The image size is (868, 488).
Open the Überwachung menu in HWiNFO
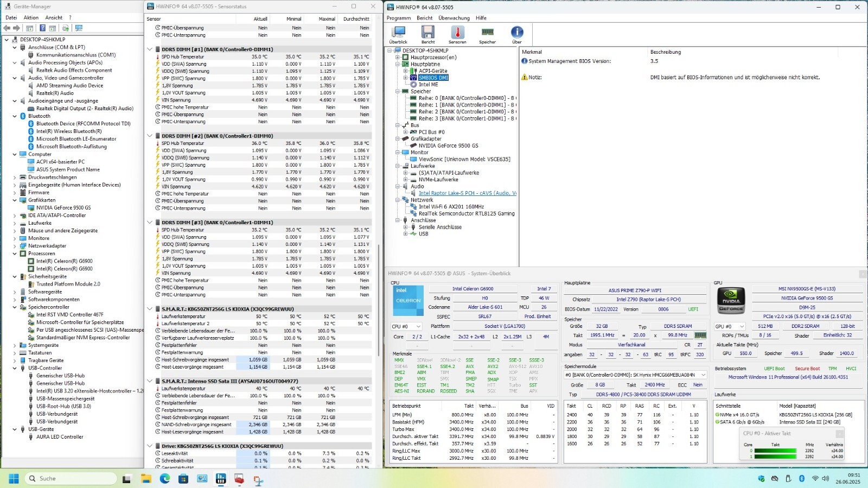click(x=454, y=18)
